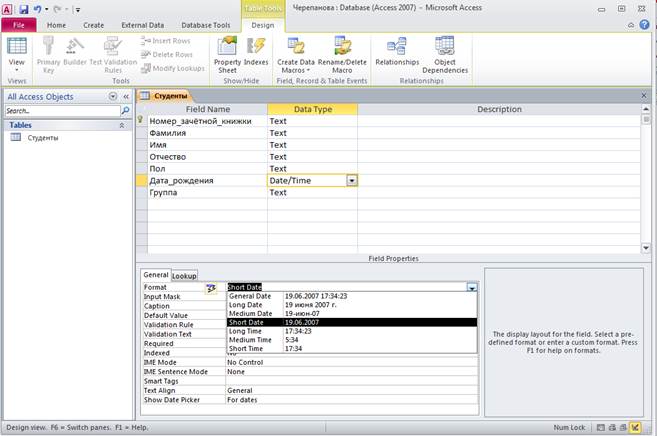Open the Indexes window

pyautogui.click(x=256, y=51)
